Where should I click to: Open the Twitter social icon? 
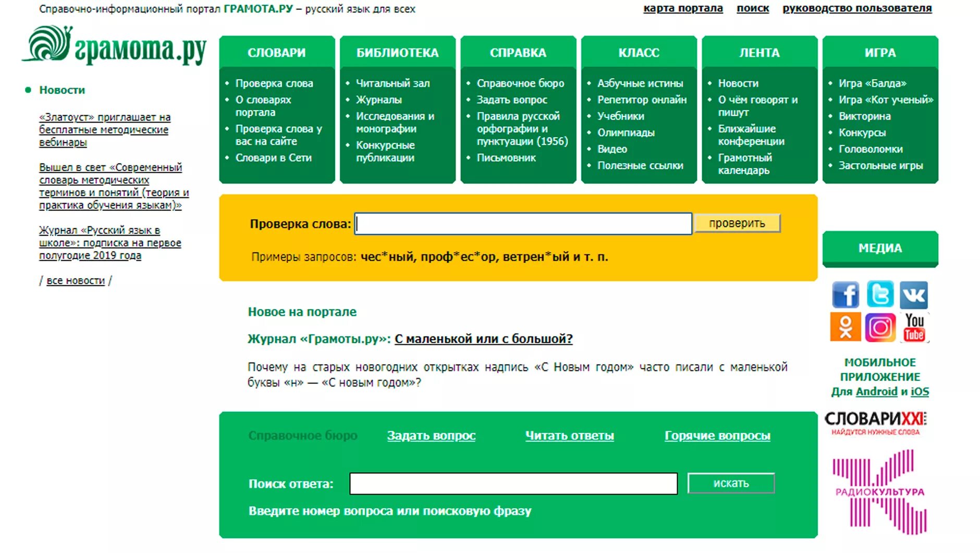click(880, 294)
